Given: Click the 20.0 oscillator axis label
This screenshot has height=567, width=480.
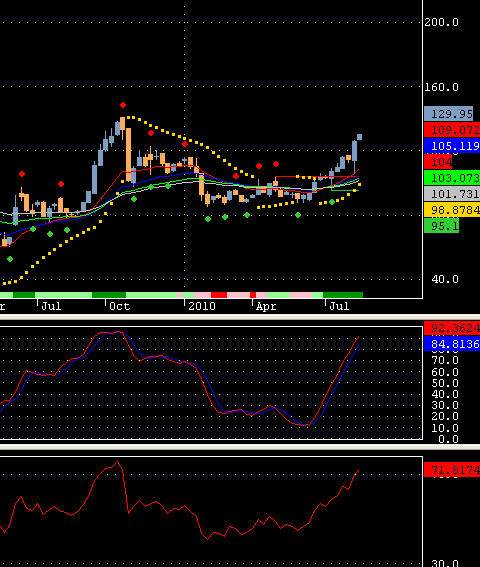Looking at the screenshot, I should 445,416.
